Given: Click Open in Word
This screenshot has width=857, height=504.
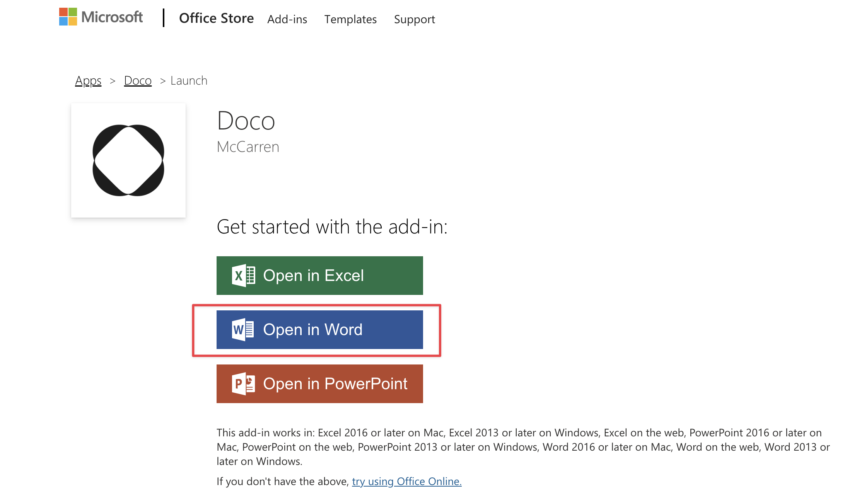Looking at the screenshot, I should (x=319, y=329).
